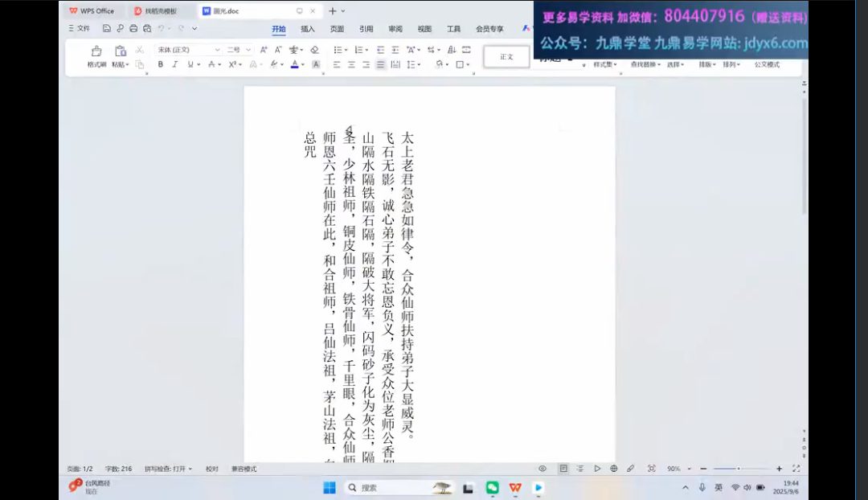The image size is (868, 500).
Task: Click the Print icon in quick access toolbar
Action: 133,29
